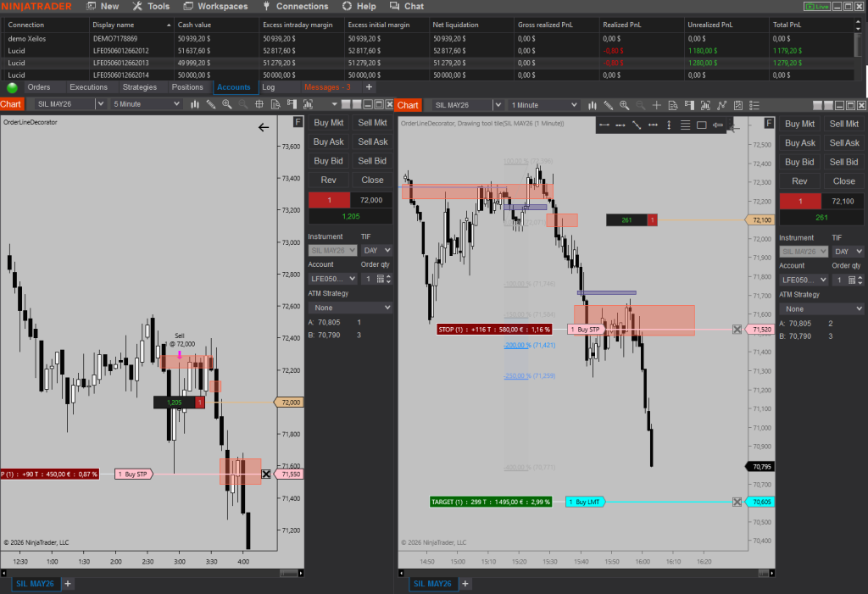Screen dimensions: 868x594
Task: Open the Workspaces menu
Action: 214,6
